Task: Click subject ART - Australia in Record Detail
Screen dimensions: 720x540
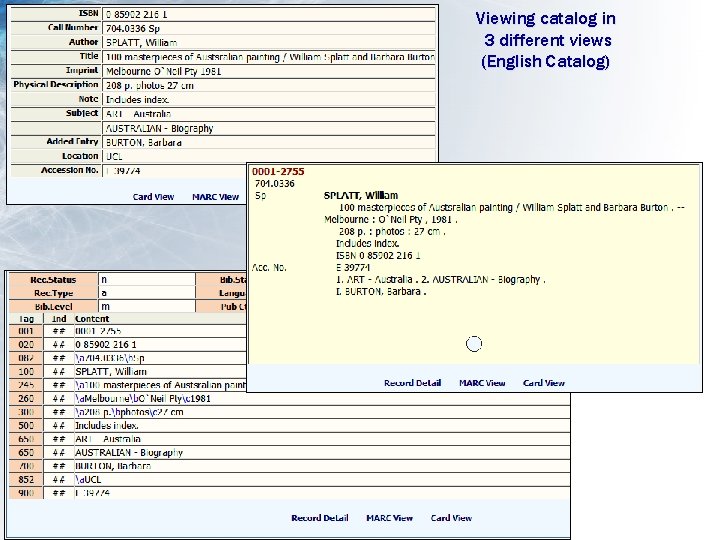Action: pos(138,114)
